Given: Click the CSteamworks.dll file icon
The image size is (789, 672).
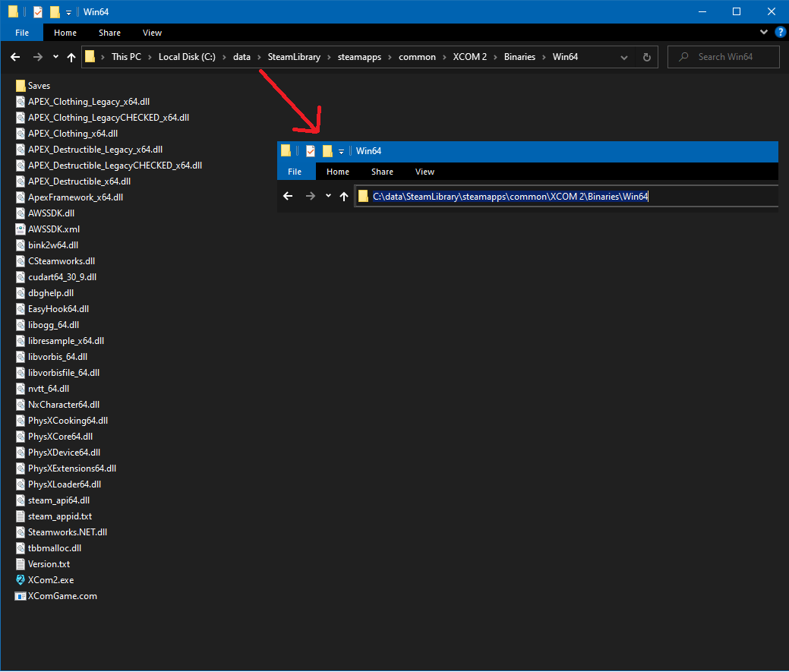Looking at the screenshot, I should click(21, 261).
